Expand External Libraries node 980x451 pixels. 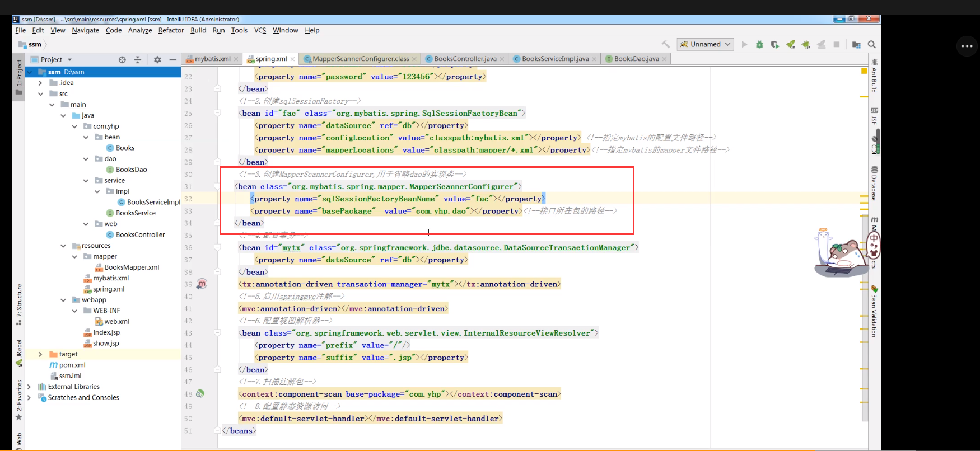pyautogui.click(x=29, y=387)
